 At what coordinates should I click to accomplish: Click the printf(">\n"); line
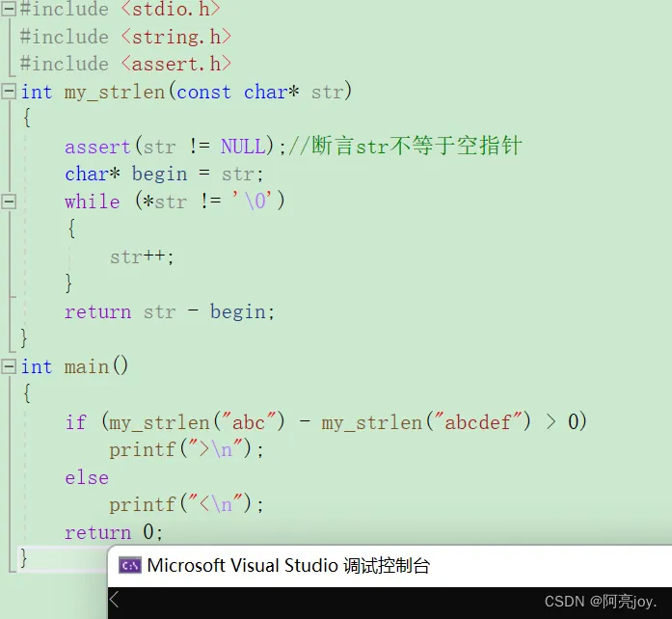tap(186, 449)
